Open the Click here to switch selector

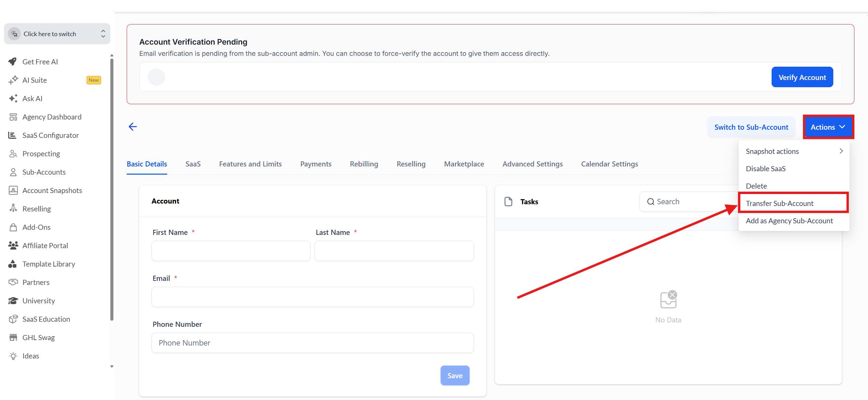pyautogui.click(x=57, y=34)
